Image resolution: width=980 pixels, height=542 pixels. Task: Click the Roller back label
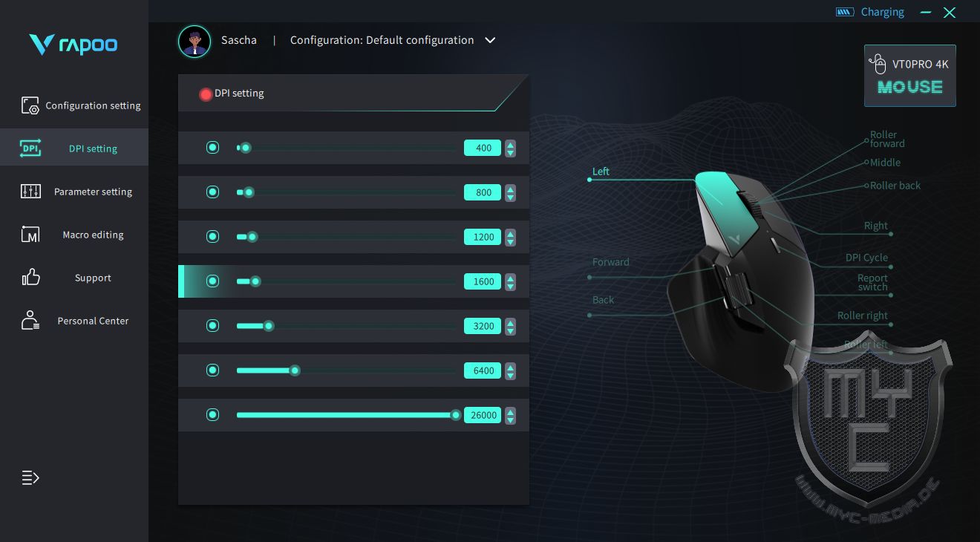click(x=895, y=186)
